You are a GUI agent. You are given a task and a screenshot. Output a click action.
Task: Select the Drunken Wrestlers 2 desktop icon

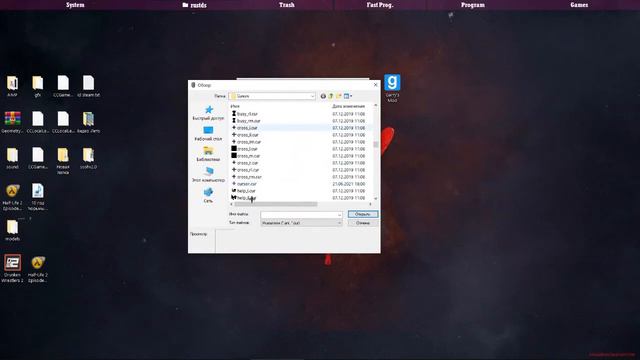pyautogui.click(x=12, y=269)
